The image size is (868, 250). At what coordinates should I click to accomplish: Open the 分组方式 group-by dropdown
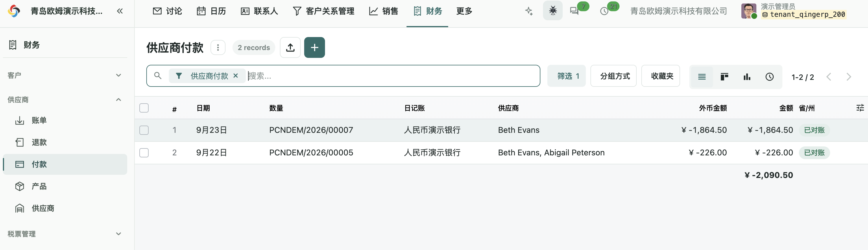point(614,76)
